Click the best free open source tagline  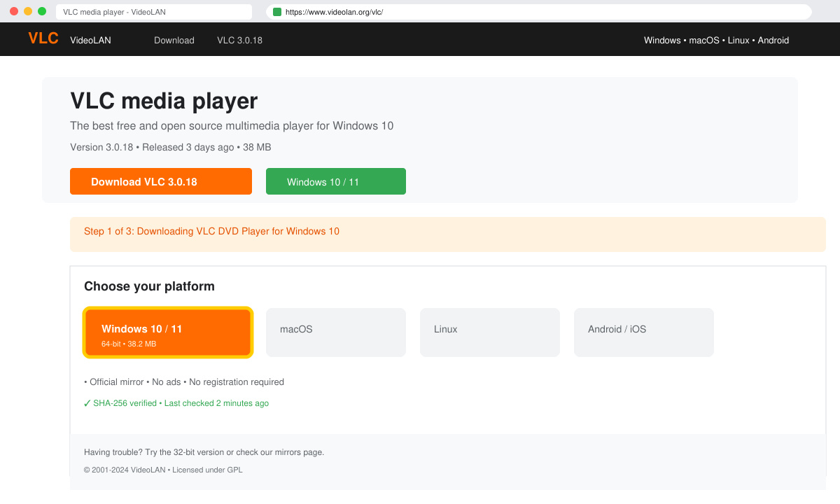232,126
